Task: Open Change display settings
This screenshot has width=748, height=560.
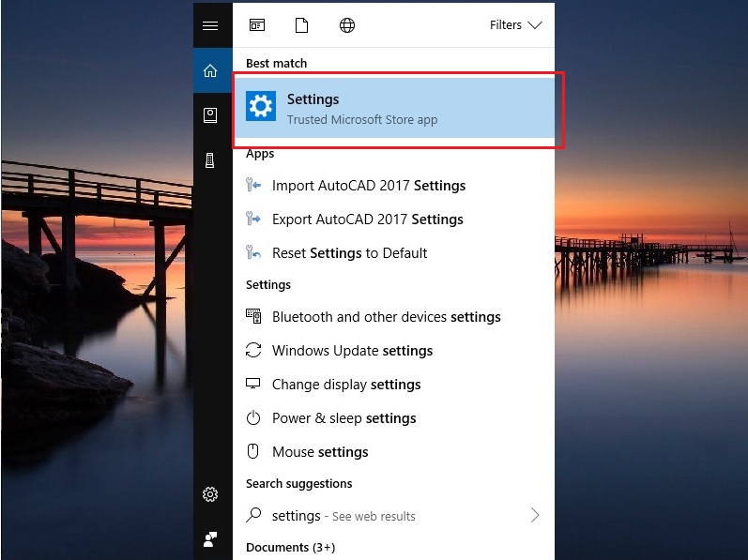Action: coord(346,385)
